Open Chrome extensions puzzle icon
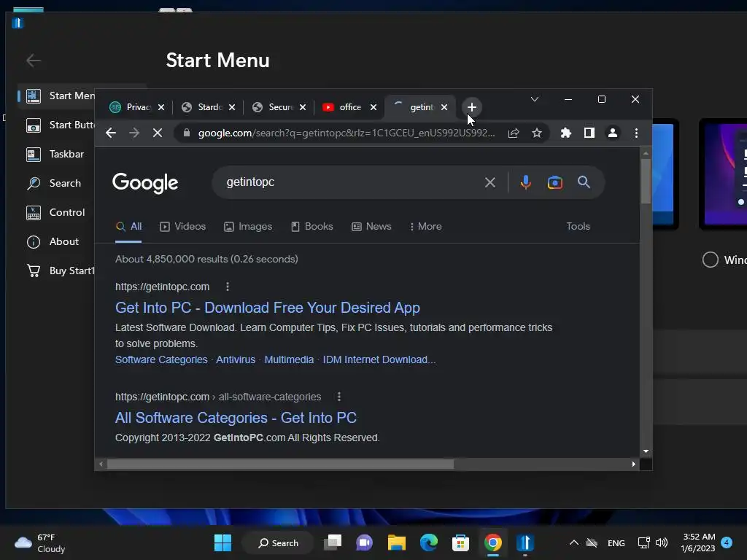 [566, 133]
